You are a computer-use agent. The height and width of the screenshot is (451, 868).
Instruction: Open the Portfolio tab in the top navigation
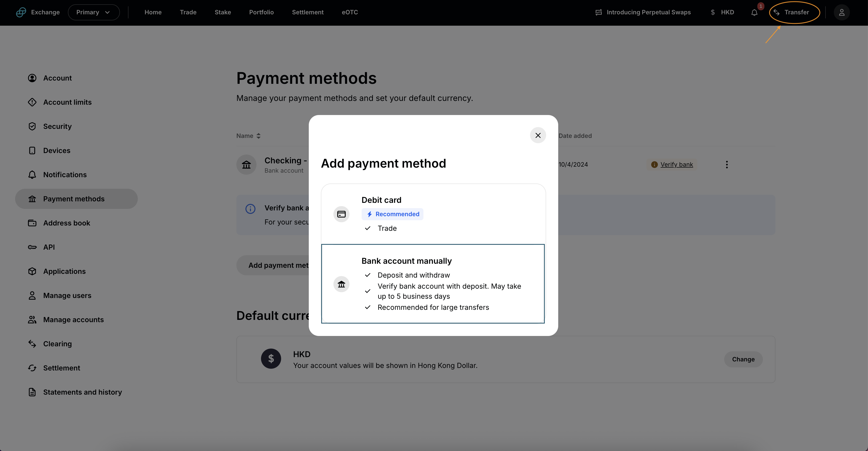261,13
